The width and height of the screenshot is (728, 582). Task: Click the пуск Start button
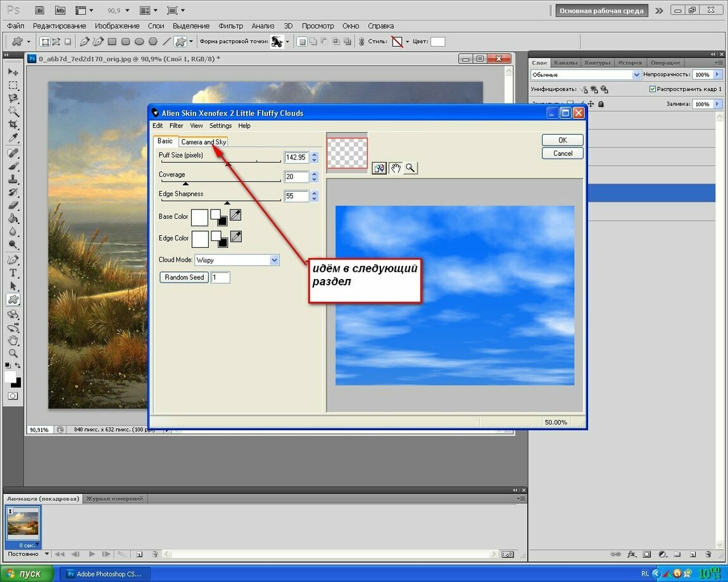[x=27, y=574]
